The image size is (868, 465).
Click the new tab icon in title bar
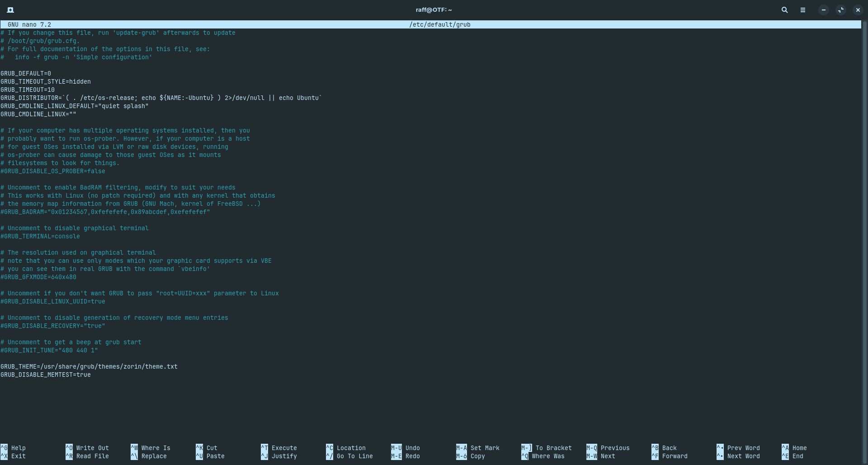point(10,9)
